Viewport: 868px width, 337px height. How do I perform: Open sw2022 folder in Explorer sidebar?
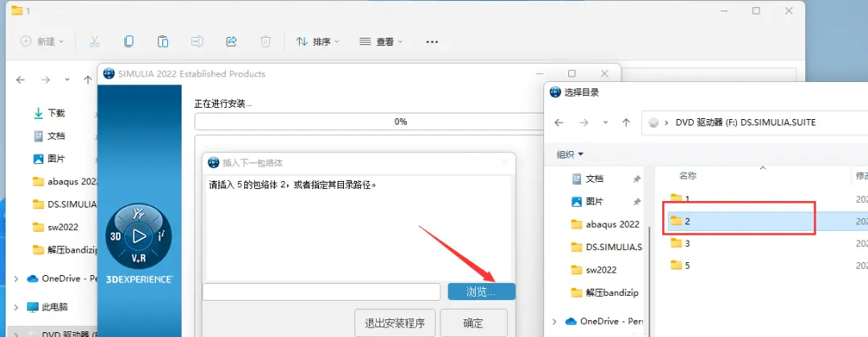pos(55,227)
